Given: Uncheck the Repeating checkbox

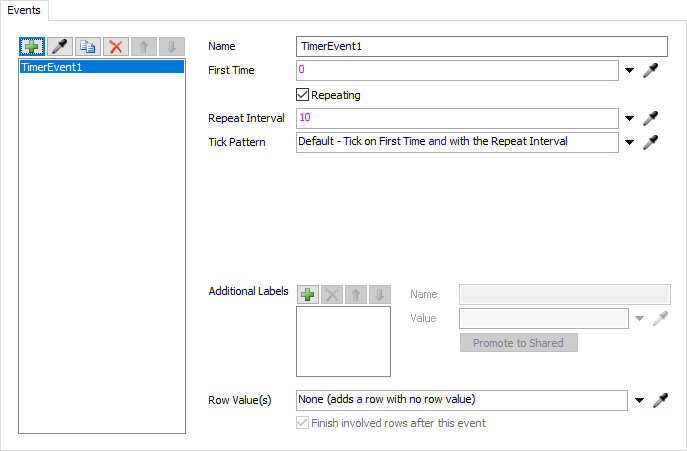Looking at the screenshot, I should click(304, 95).
